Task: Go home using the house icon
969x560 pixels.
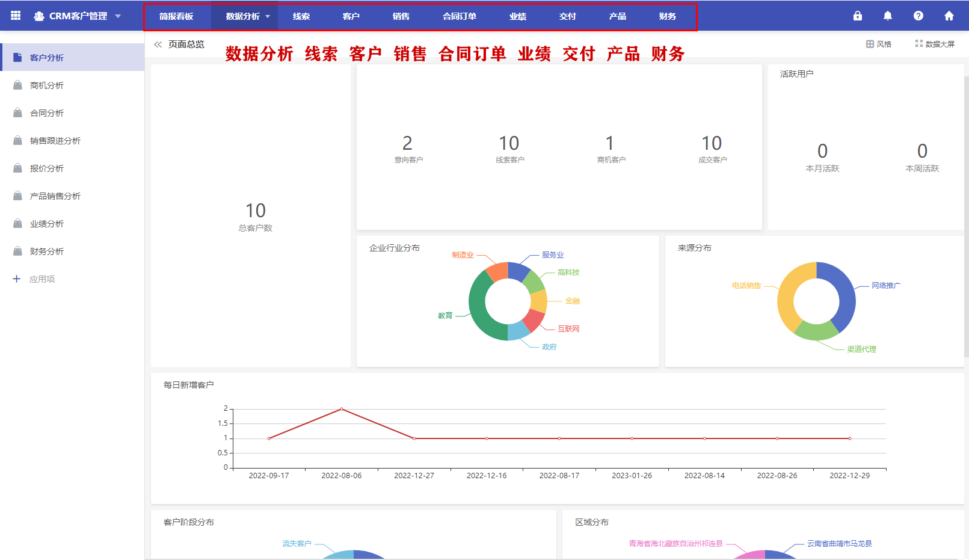Action: click(x=949, y=16)
